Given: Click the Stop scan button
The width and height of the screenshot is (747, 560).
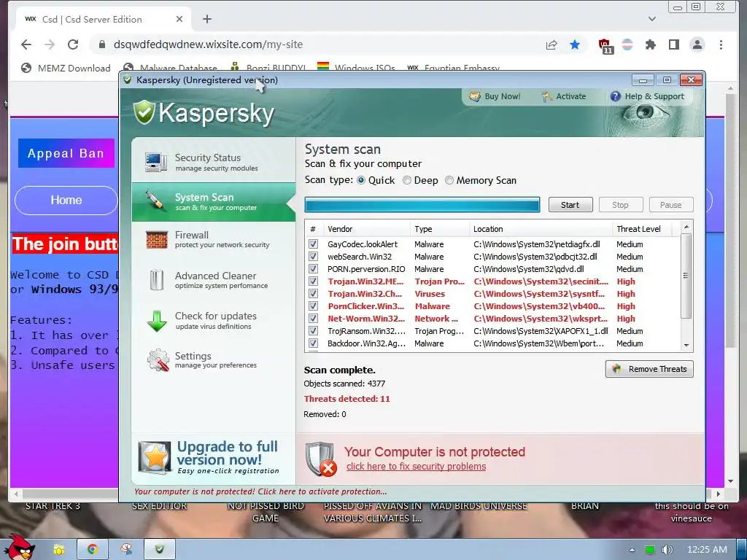Looking at the screenshot, I should coord(620,205).
